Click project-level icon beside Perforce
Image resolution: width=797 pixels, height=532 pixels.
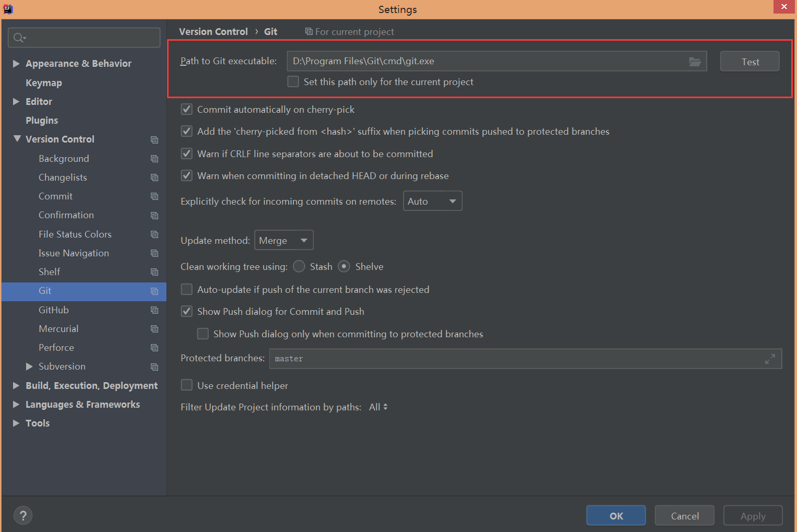click(x=154, y=348)
